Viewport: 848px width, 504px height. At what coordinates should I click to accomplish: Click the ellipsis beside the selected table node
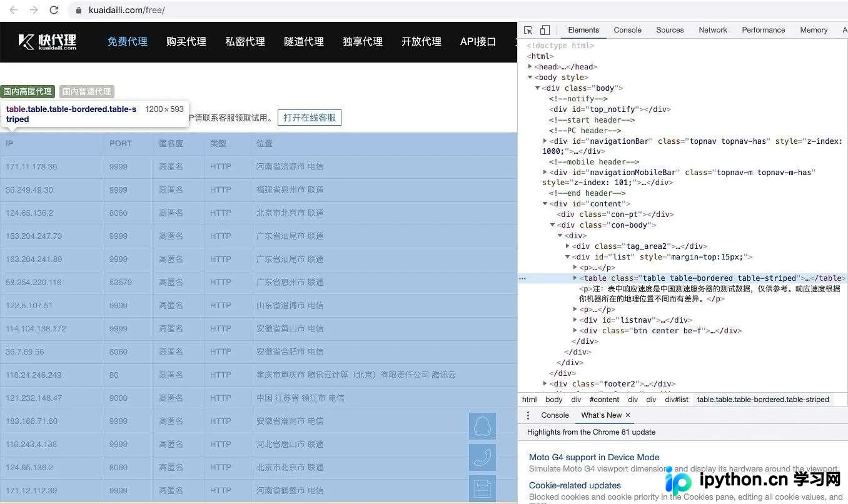click(523, 278)
